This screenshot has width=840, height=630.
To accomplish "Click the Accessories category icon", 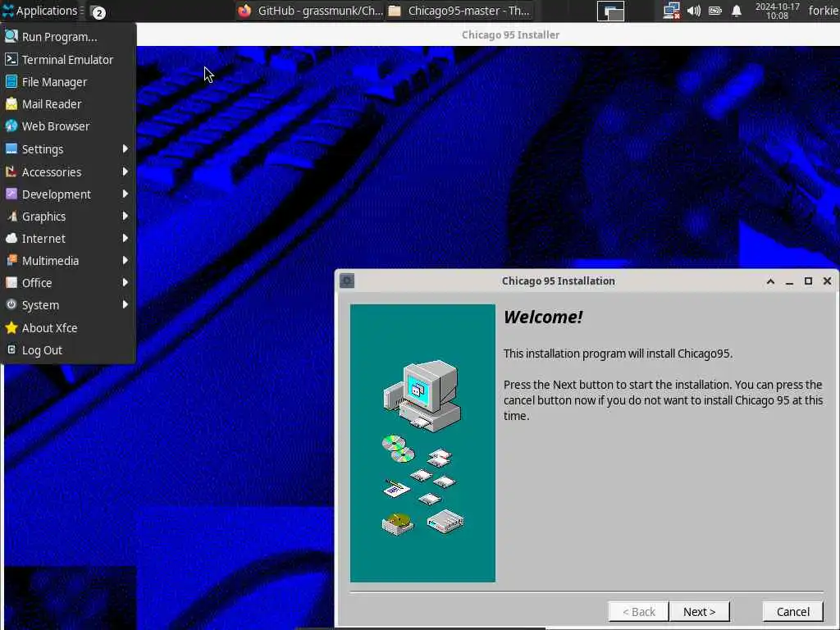I will tap(11, 172).
